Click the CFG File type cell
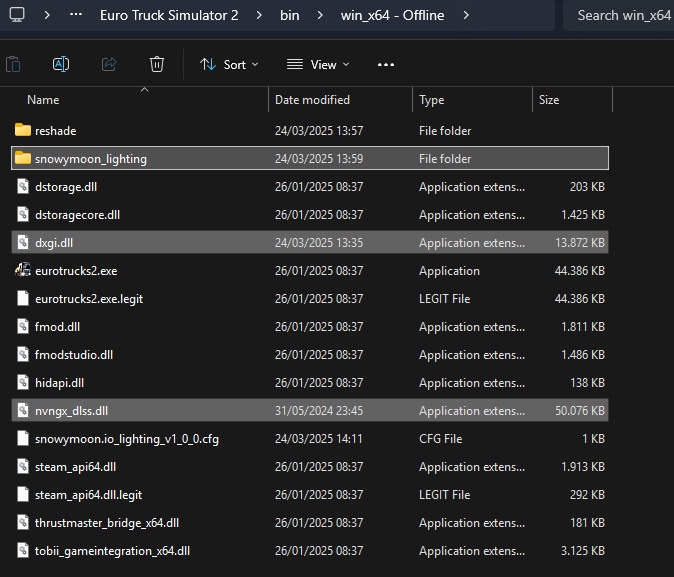Screen dimensions: 674x577 point(441,439)
